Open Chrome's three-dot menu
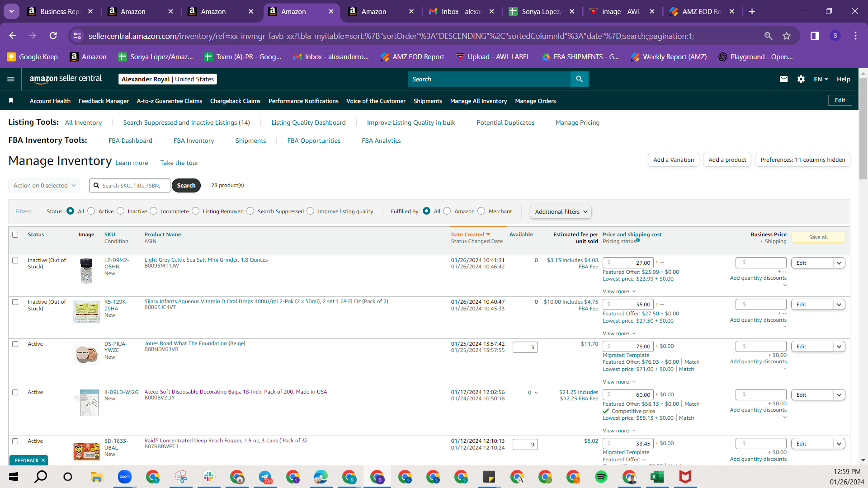Viewport: 868px width, 488px height. coord(855,36)
